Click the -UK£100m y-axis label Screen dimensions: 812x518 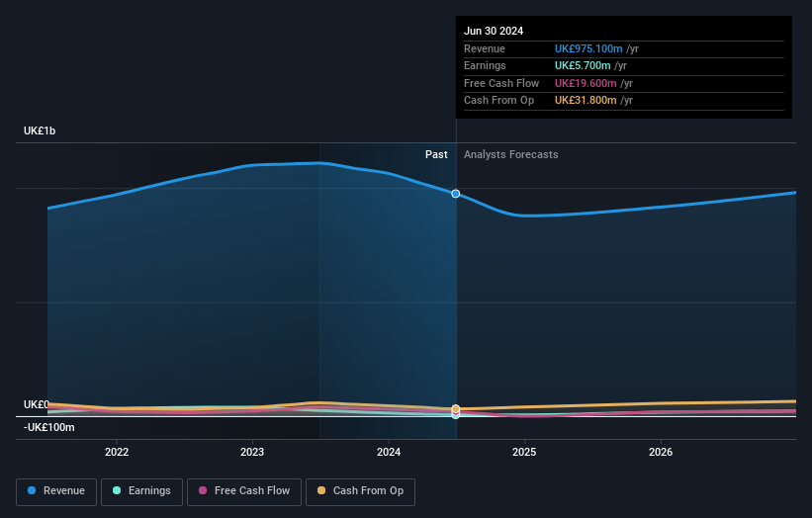tap(49, 427)
